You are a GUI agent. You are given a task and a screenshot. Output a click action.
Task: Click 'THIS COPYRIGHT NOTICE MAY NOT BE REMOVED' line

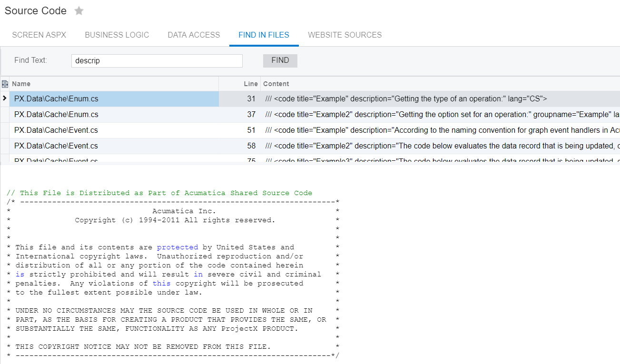(x=143, y=346)
